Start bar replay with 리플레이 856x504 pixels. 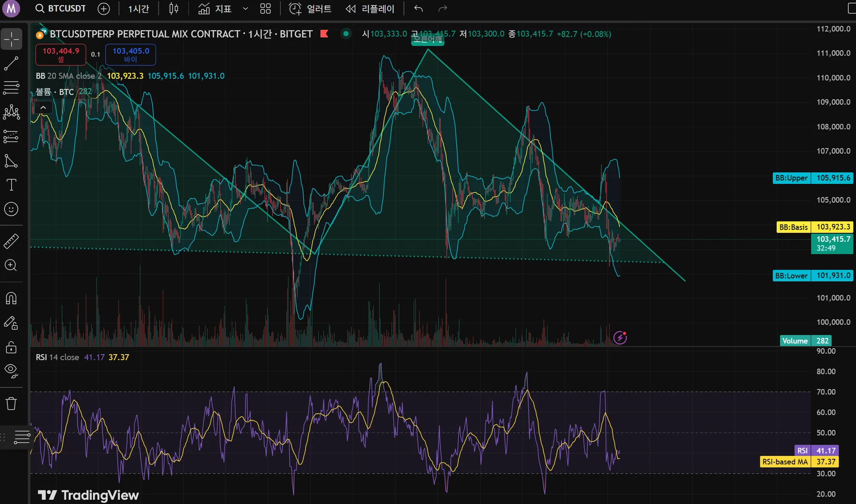(x=370, y=9)
